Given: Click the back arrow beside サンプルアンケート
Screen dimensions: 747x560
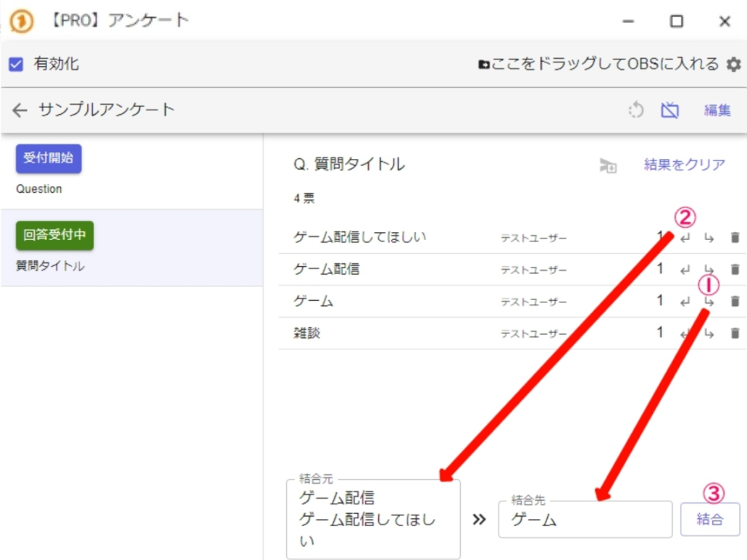Looking at the screenshot, I should click(x=20, y=110).
